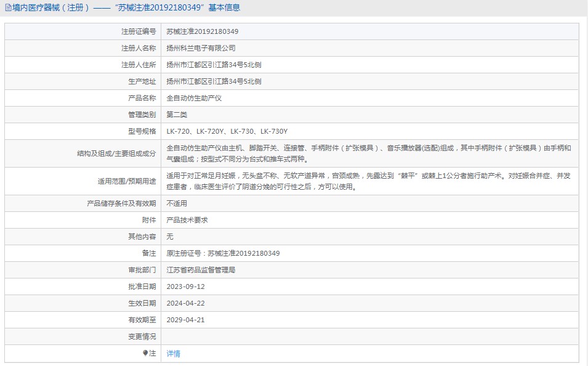Screen dimensions: 588x366
Task: Click the 注册人住所 address value
Action: tap(214, 65)
